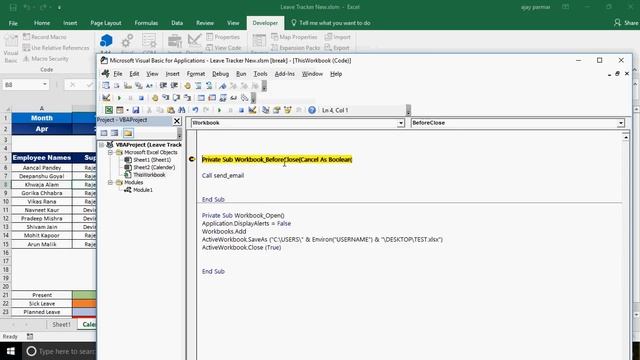640x360 pixels.
Task: Click the Quick Info toolbar icon
Action: pyautogui.click(x=128, y=86)
